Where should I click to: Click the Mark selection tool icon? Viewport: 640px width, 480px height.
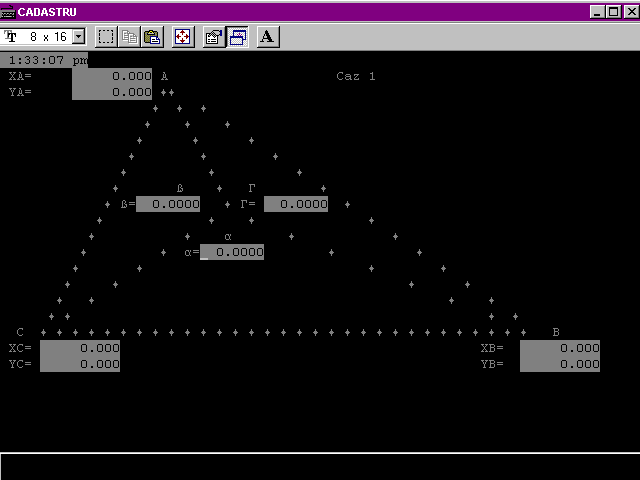pos(106,37)
